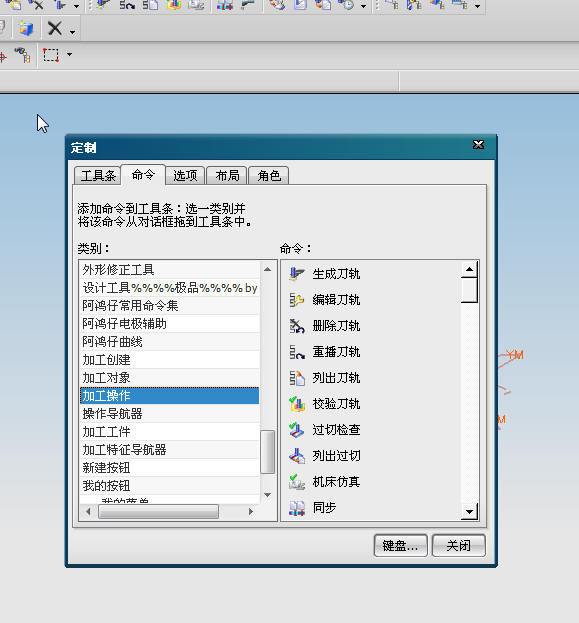The height and width of the screenshot is (623, 579).
Task: Select 加工特征导航器 category
Action: [170, 450]
